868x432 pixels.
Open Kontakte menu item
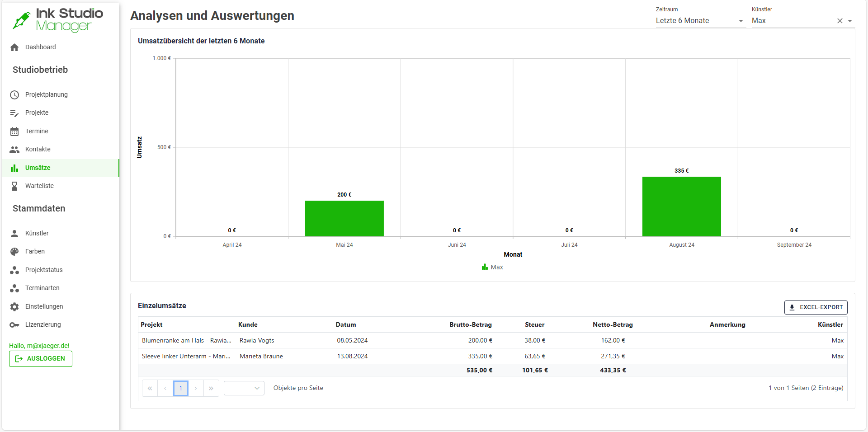61,150
